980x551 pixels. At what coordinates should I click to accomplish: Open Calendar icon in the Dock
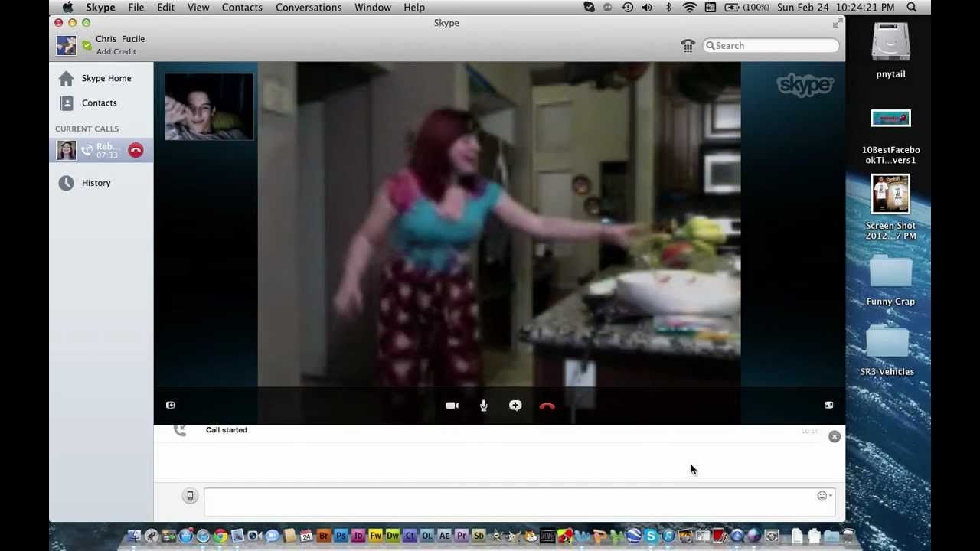306,536
